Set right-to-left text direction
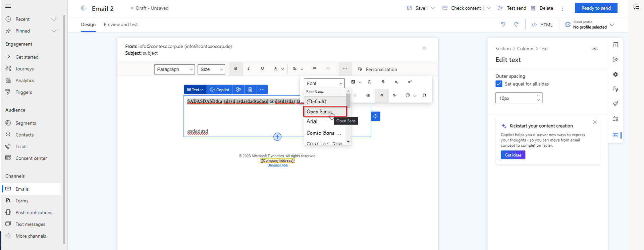The width and height of the screenshot is (644, 250). click(395, 95)
